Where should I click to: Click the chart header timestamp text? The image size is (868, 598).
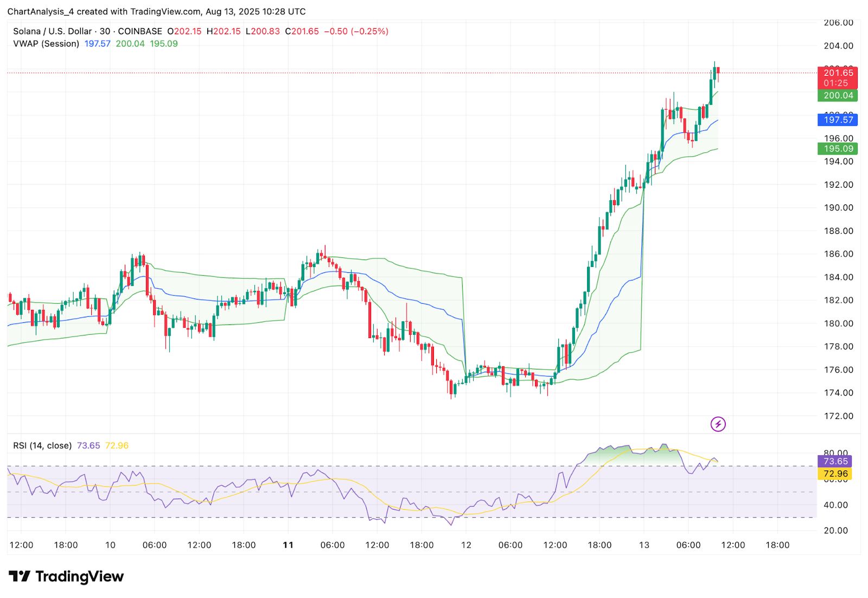click(156, 11)
